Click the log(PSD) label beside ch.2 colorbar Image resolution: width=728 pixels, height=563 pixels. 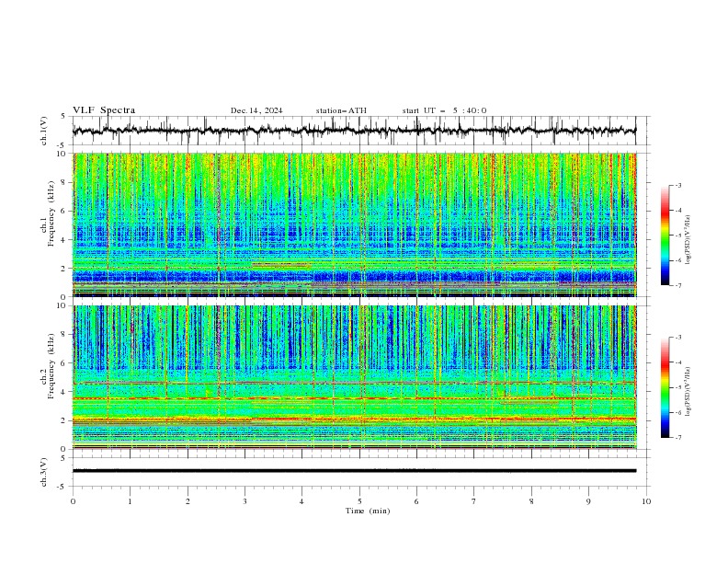[688, 392]
